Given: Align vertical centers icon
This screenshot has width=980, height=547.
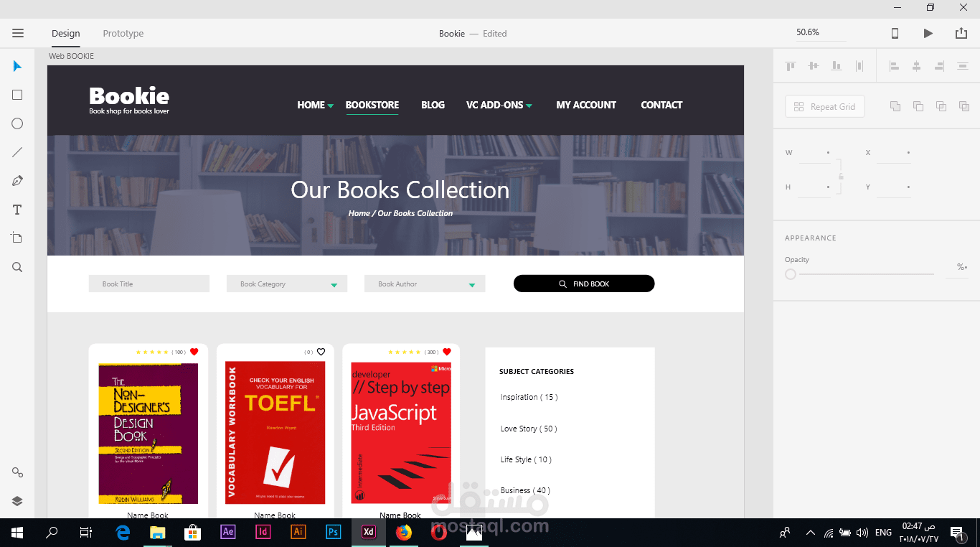Looking at the screenshot, I should click(814, 66).
